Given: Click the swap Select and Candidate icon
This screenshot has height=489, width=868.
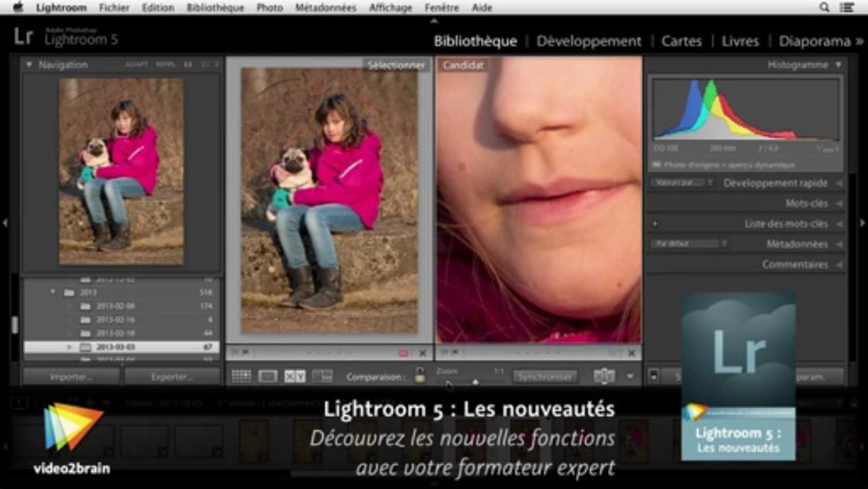Looking at the screenshot, I should pos(604,376).
